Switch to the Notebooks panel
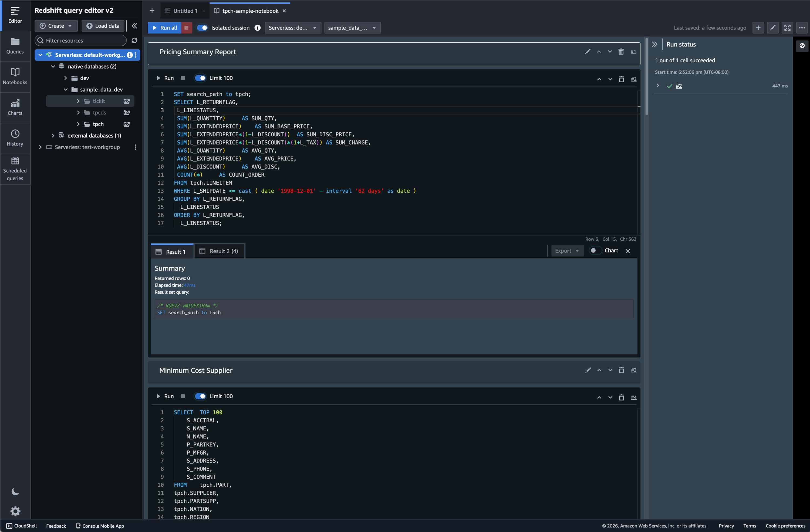 (15, 76)
